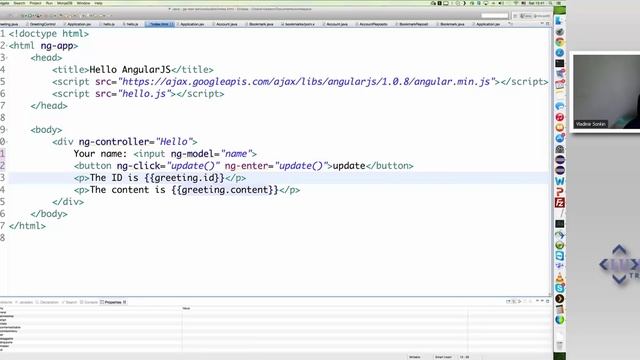640x360 pixels.
Task: Click the down arrow of navigation overlay
Action: pos(619,279)
